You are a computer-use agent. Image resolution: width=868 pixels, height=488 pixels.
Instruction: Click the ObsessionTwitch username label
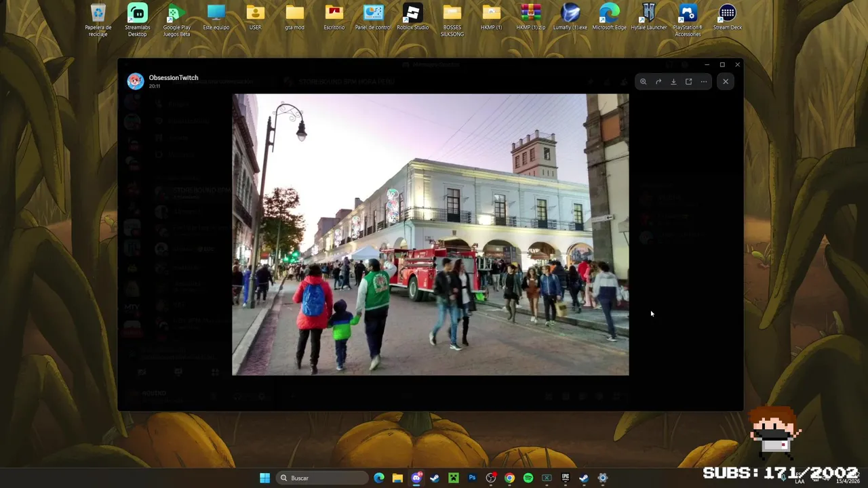coord(174,78)
